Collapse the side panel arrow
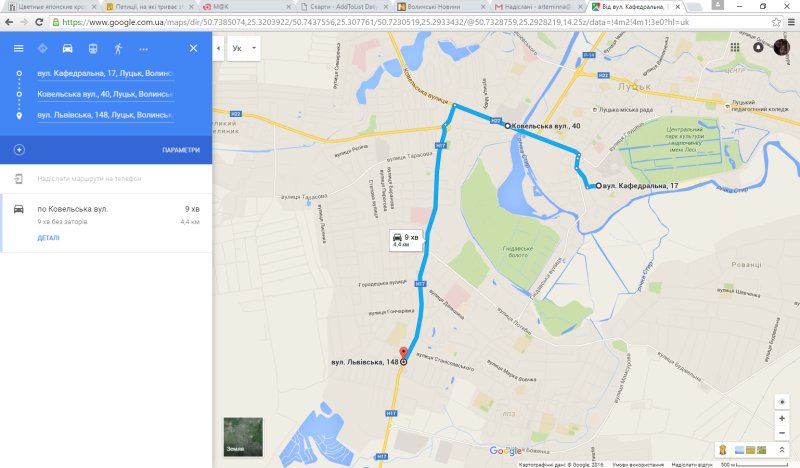Viewport: 800px width, 468px height. 218,48
